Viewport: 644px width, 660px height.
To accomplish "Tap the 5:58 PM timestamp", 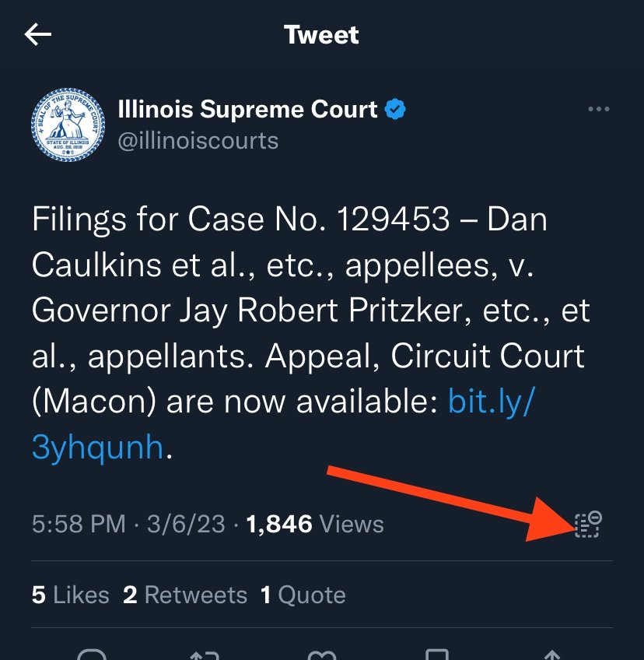I will click(x=79, y=524).
